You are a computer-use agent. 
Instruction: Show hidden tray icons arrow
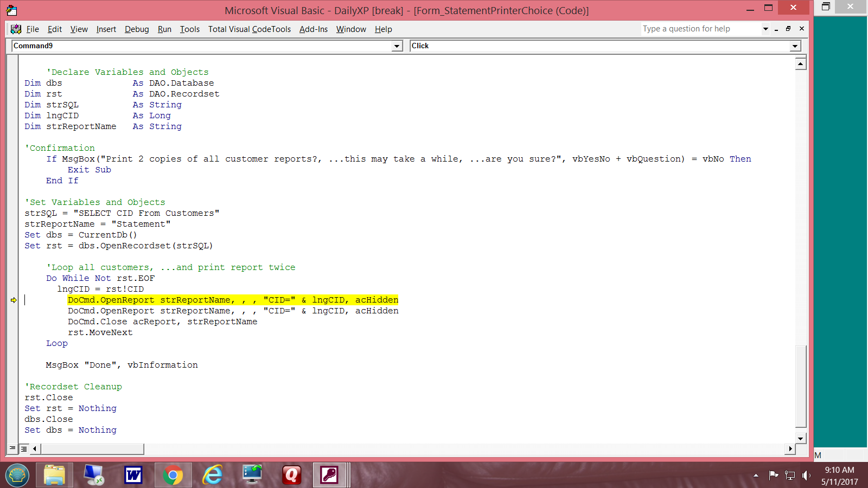click(756, 476)
